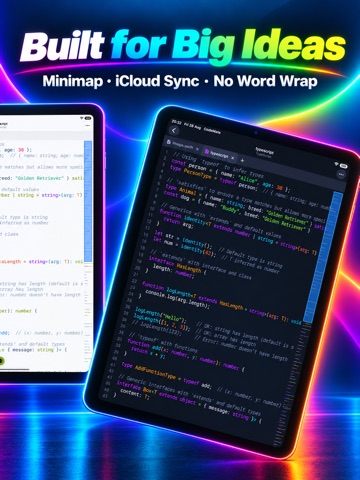Click 'console.log(arg.length);' code line
Image resolution: width=360 pixels, height=480 pixels.
[x=178, y=299]
